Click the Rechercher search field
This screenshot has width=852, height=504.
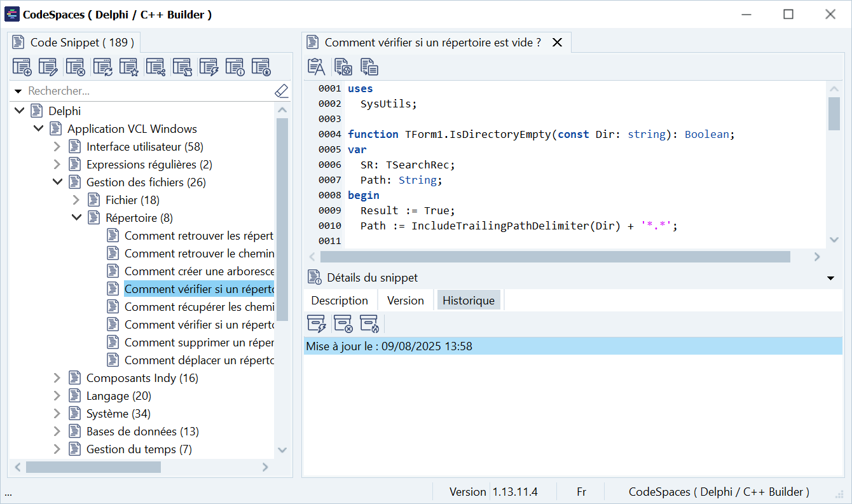146,92
